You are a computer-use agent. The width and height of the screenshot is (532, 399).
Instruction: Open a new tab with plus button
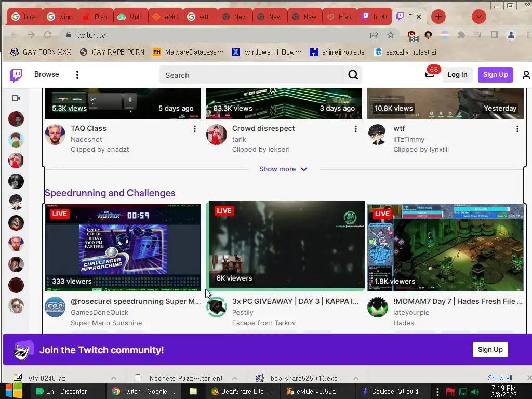pos(438,17)
